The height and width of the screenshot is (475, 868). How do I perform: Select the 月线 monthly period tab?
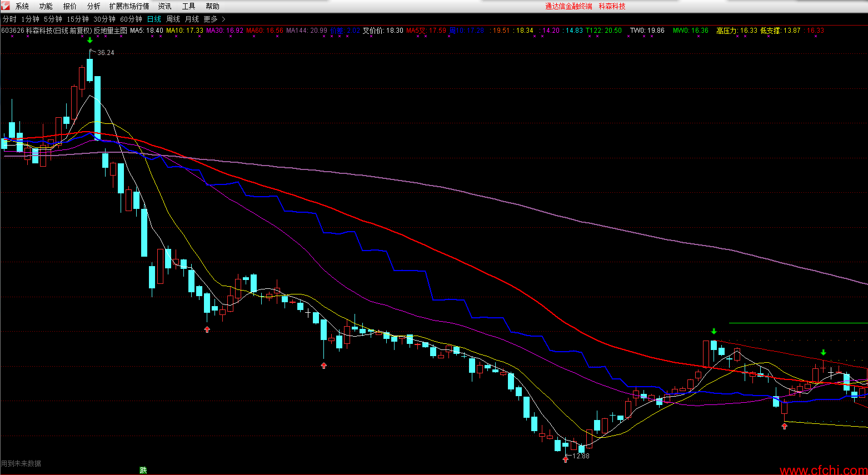tap(192, 19)
